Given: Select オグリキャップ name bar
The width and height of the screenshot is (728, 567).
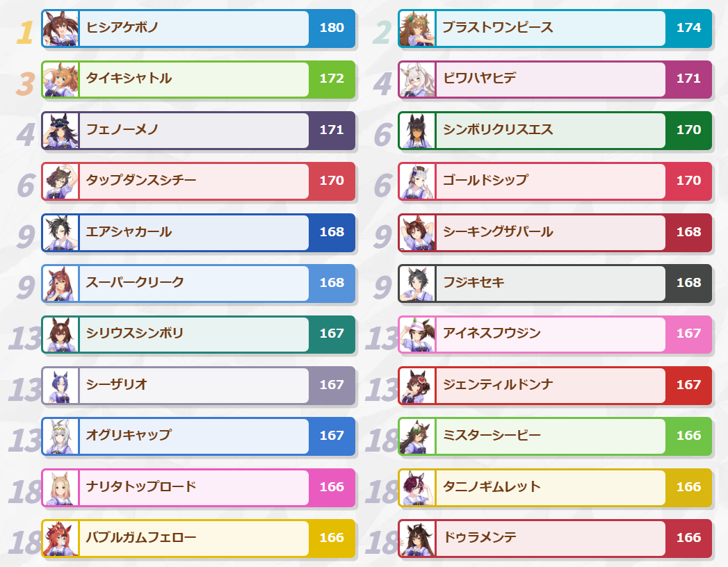Looking at the screenshot, I should (194, 436).
